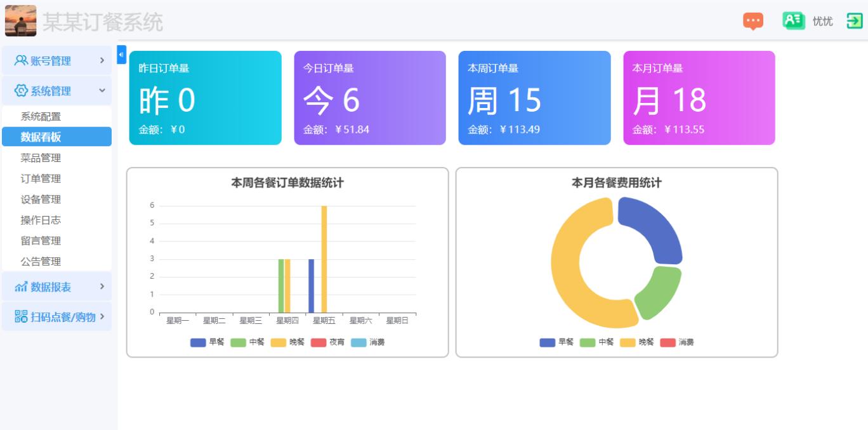The width and height of the screenshot is (868, 430).
Task: Click the username 忧忧 in header
Action: tap(822, 21)
